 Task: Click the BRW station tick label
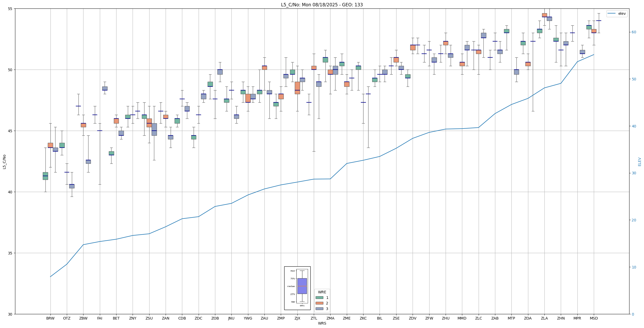click(50, 318)
